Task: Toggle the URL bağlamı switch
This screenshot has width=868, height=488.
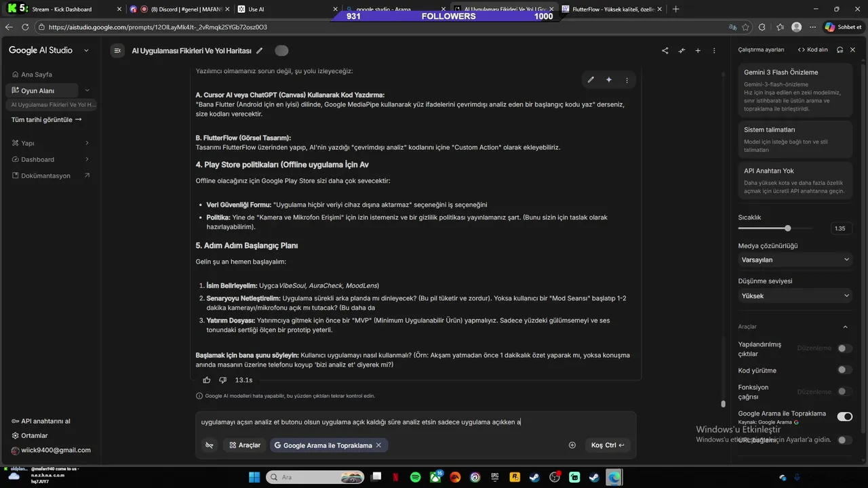Action: coord(844,440)
